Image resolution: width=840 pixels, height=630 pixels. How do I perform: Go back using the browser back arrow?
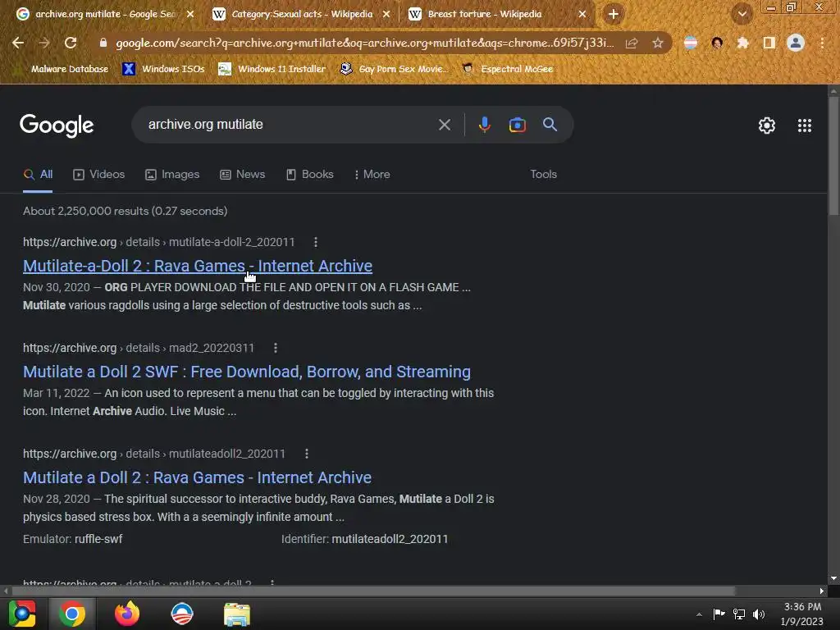18,43
